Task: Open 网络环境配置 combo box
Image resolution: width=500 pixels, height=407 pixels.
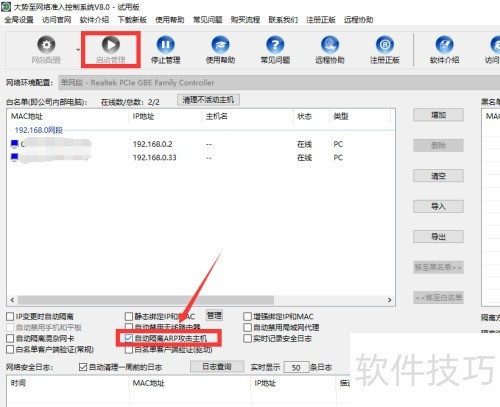Action: click(279, 82)
